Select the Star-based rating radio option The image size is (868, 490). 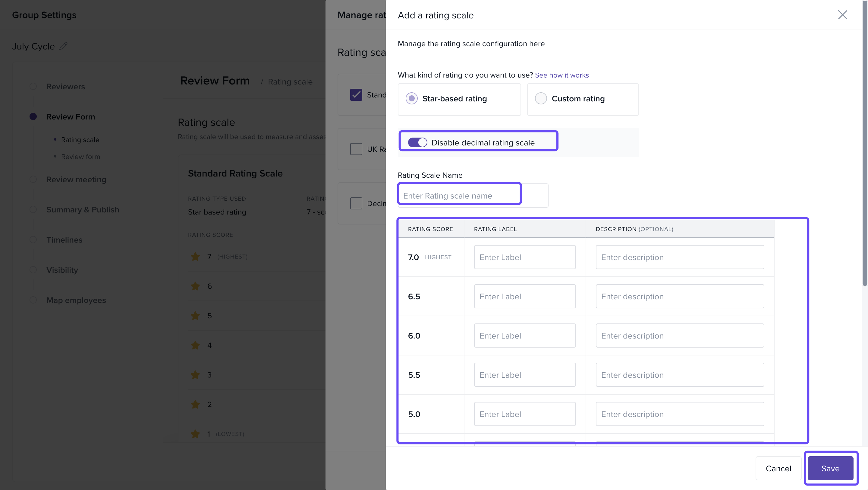pos(411,98)
